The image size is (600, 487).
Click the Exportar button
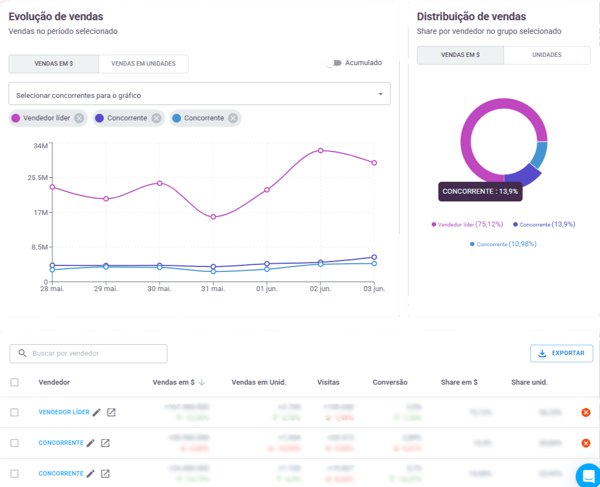pyautogui.click(x=561, y=353)
